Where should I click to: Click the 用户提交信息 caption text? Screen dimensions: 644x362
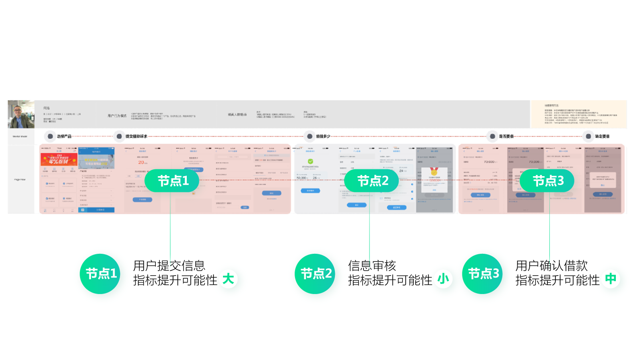tap(169, 265)
